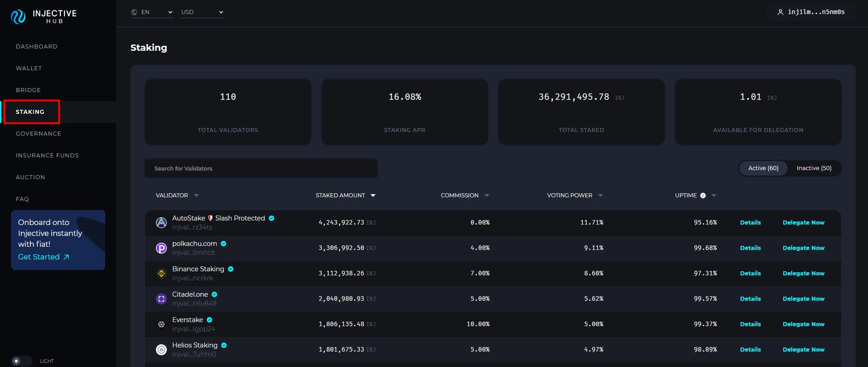868x367 pixels.
Task: Click the Search for Validators field
Action: (x=261, y=168)
